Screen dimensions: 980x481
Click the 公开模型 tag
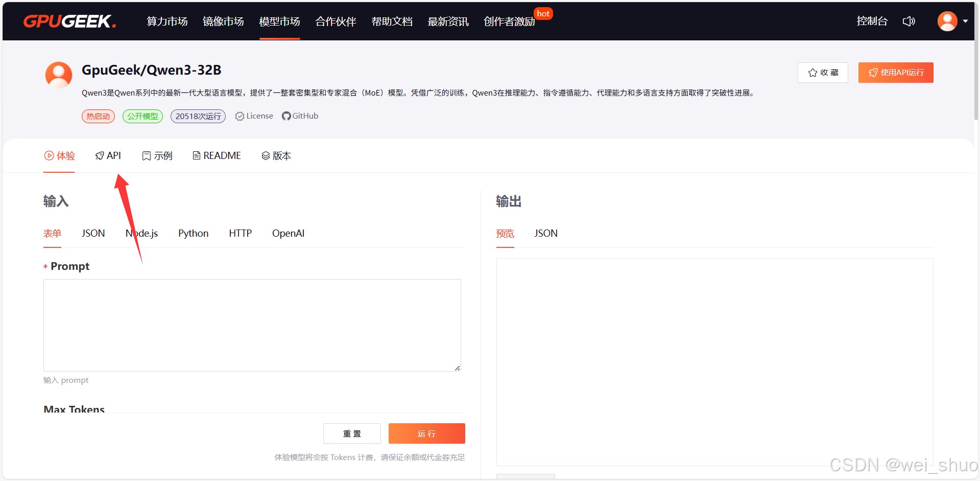(x=142, y=117)
